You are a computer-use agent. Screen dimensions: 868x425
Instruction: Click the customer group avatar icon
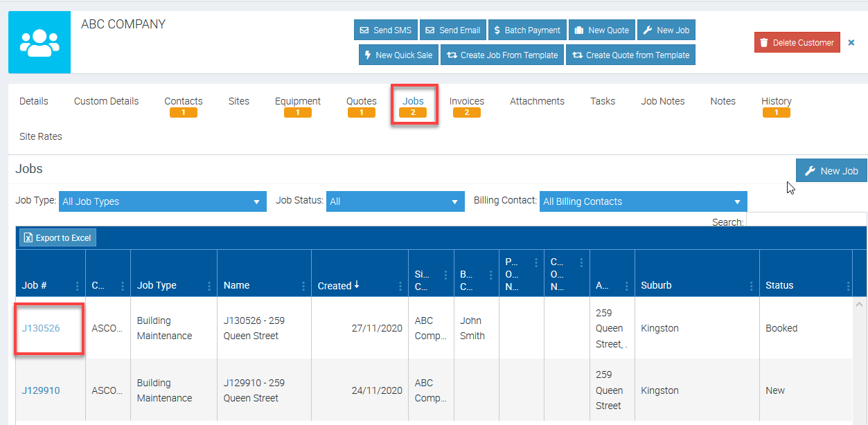point(39,42)
